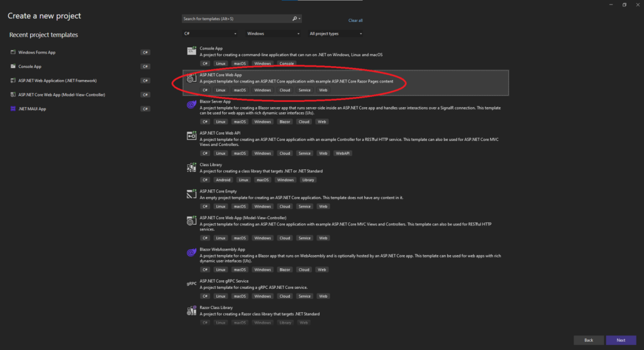Viewport: 644px width, 350px height.
Task: Open the All project types dropdown
Action: point(336,34)
